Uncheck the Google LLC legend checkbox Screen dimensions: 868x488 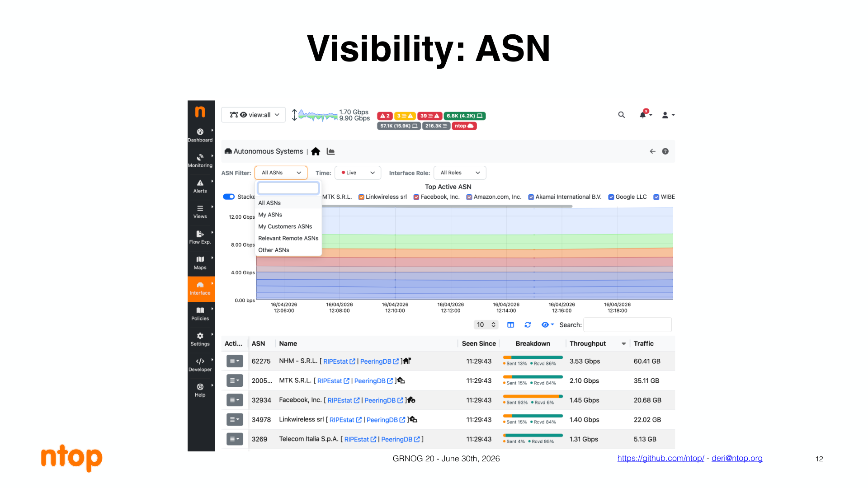coord(611,197)
